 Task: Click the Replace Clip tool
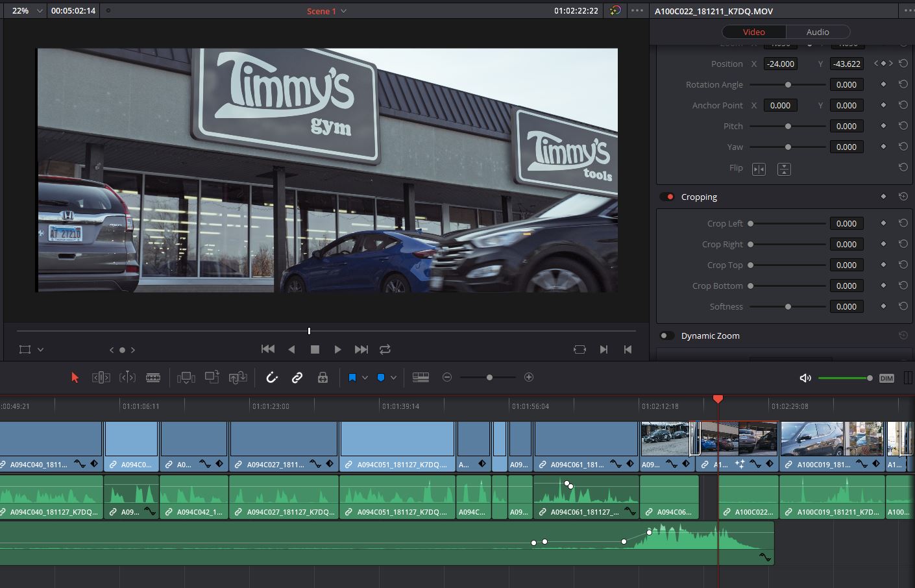coord(238,377)
